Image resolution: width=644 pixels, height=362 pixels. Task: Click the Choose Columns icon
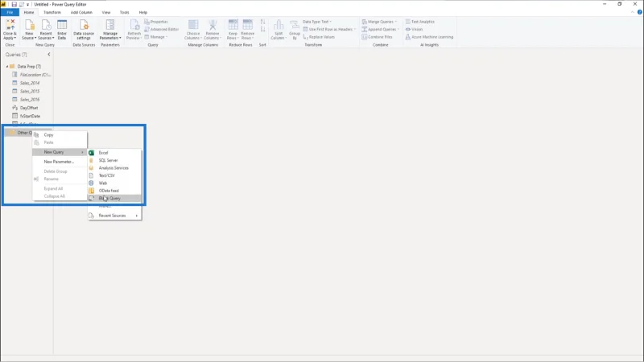pyautogui.click(x=193, y=25)
